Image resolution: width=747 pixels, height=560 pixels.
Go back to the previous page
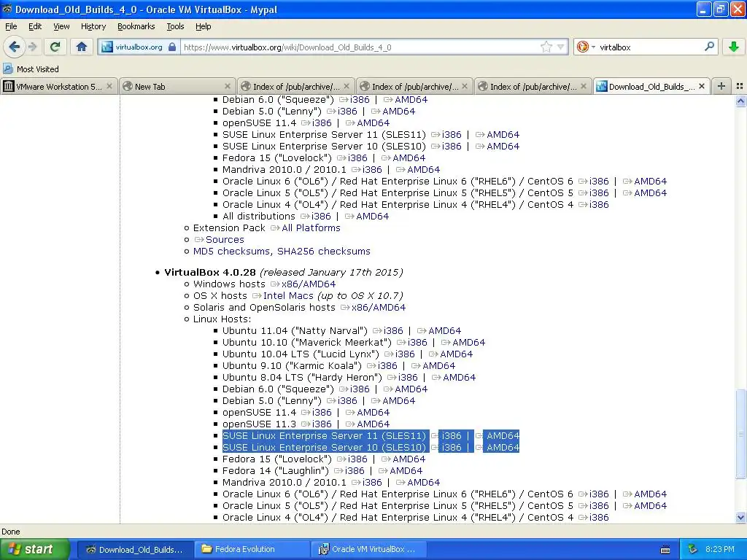point(14,47)
